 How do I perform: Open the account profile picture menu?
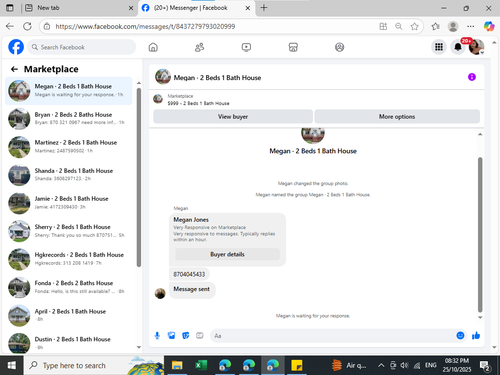[477, 47]
